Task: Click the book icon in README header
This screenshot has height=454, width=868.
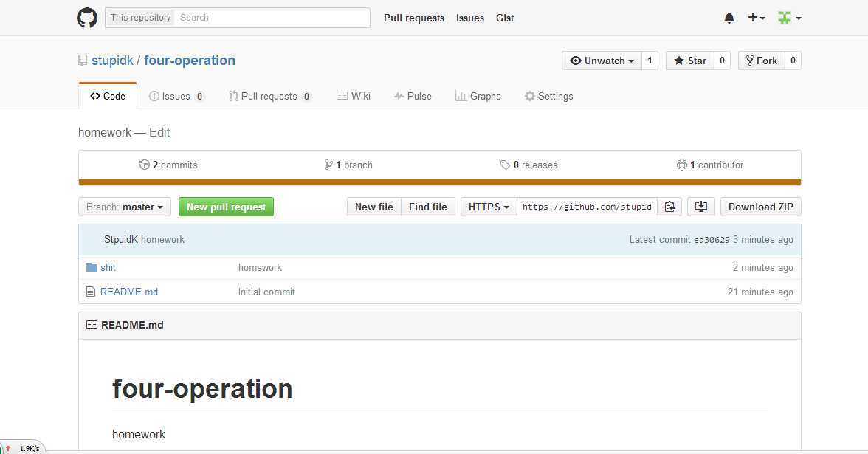Action: (x=92, y=325)
